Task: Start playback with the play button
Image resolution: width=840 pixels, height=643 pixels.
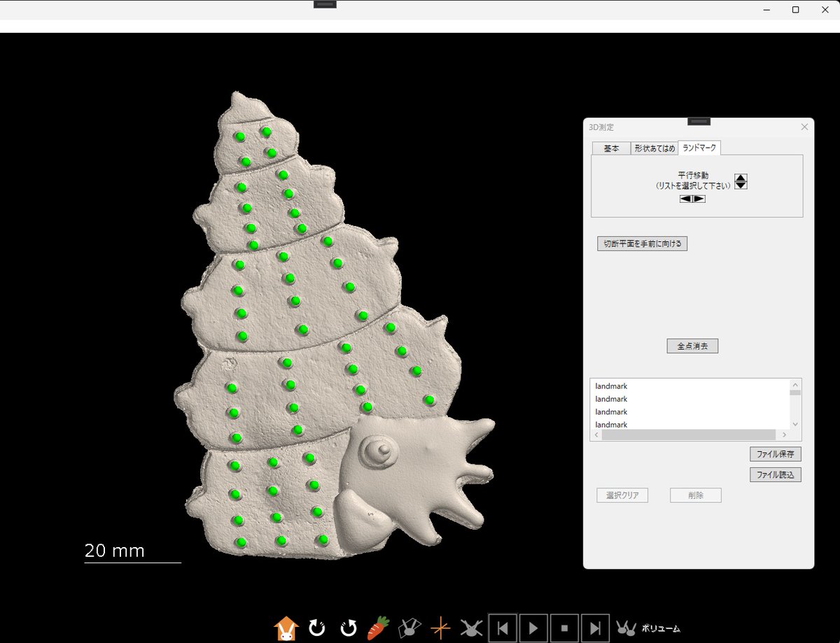Action: coord(533,628)
